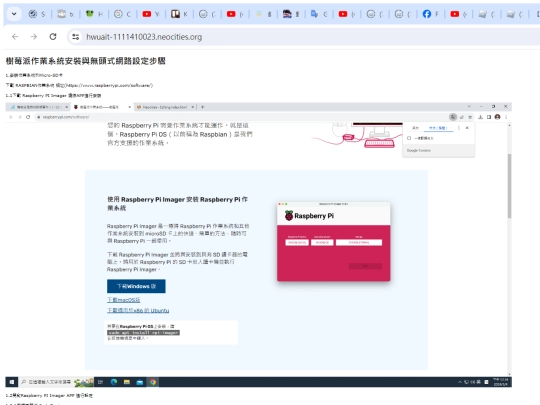
Task: Click the translate icon in embedded address bar
Action: [453, 117]
